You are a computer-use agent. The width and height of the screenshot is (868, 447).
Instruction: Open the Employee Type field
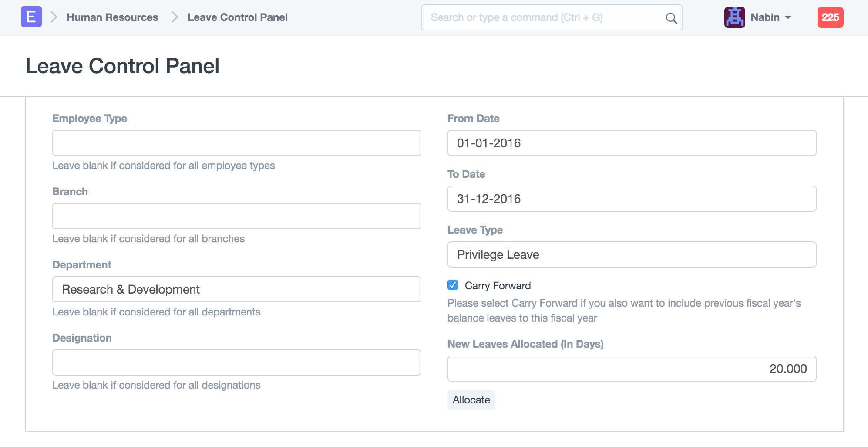(x=236, y=143)
